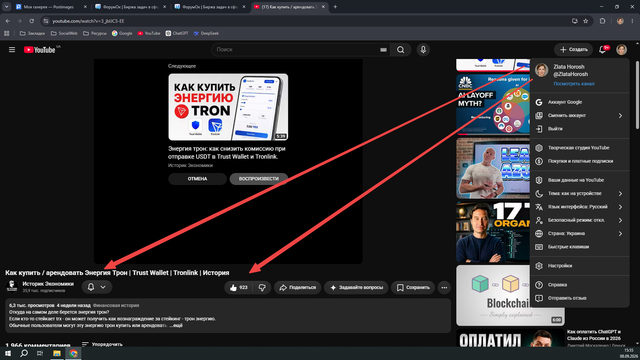Focus the YouTube search input field
This screenshot has height=360, width=640.
click(x=296, y=50)
